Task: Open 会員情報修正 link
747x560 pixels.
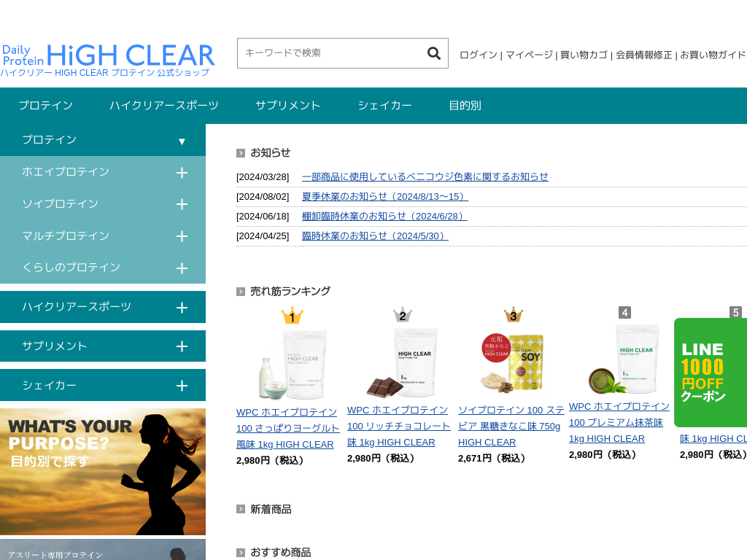Action: (x=643, y=55)
